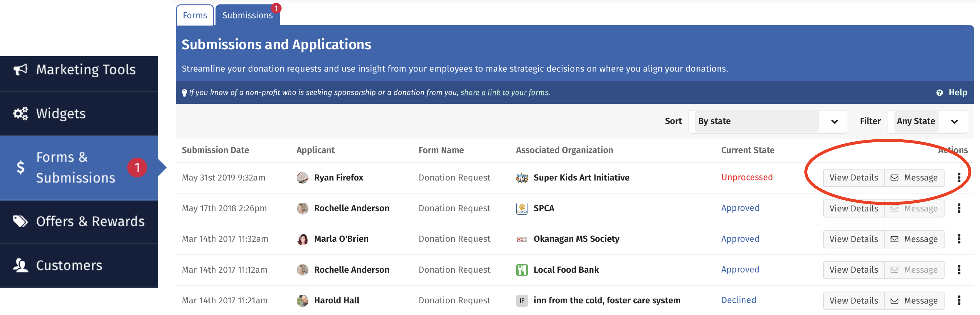980x315 pixels.
Task: Click the IF badge for inn from the cold
Action: 522,301
